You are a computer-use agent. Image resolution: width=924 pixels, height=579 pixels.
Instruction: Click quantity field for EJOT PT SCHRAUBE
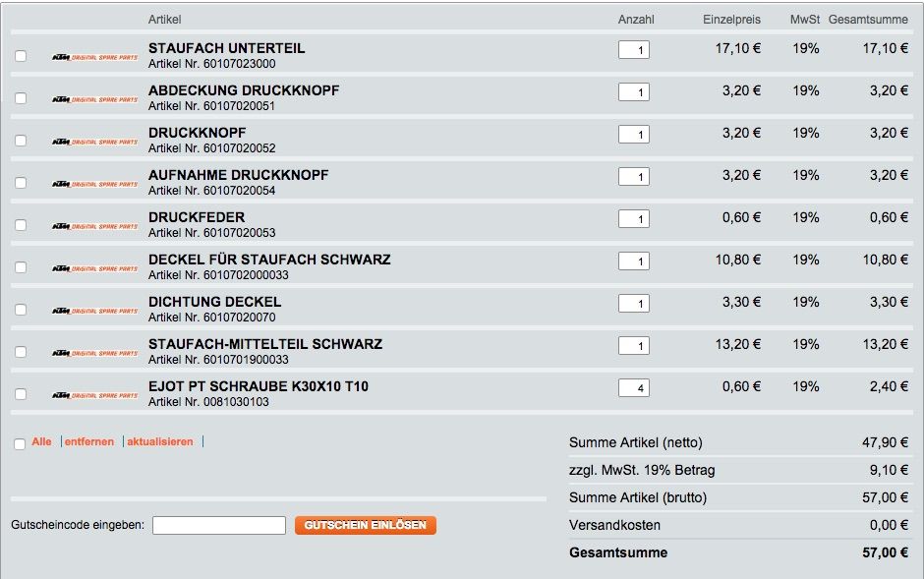pyautogui.click(x=634, y=388)
